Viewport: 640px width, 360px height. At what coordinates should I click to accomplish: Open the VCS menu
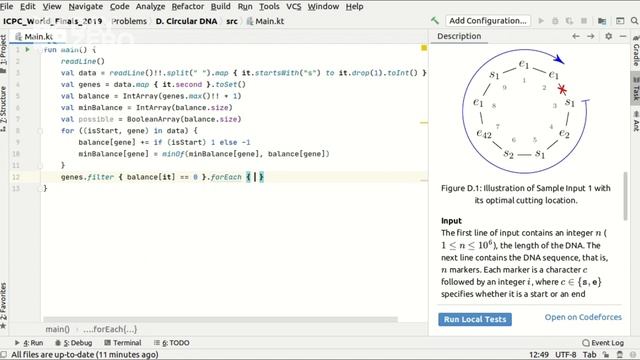click(293, 7)
